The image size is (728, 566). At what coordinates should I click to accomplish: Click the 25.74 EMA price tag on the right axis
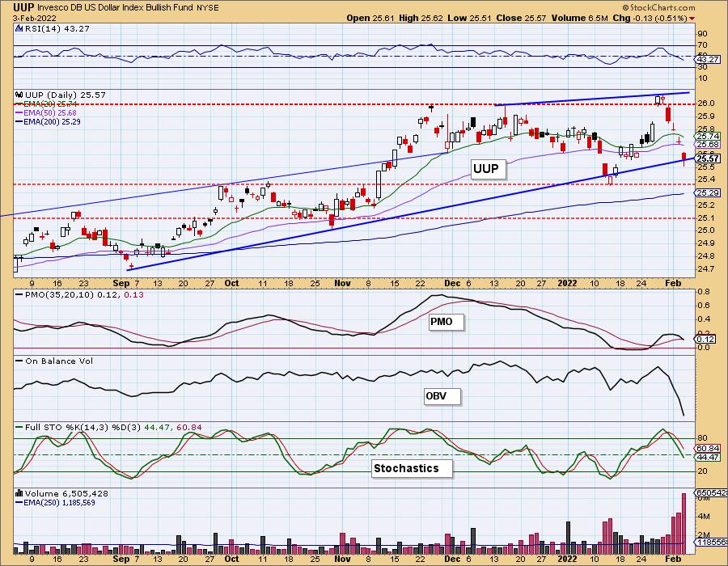point(708,136)
